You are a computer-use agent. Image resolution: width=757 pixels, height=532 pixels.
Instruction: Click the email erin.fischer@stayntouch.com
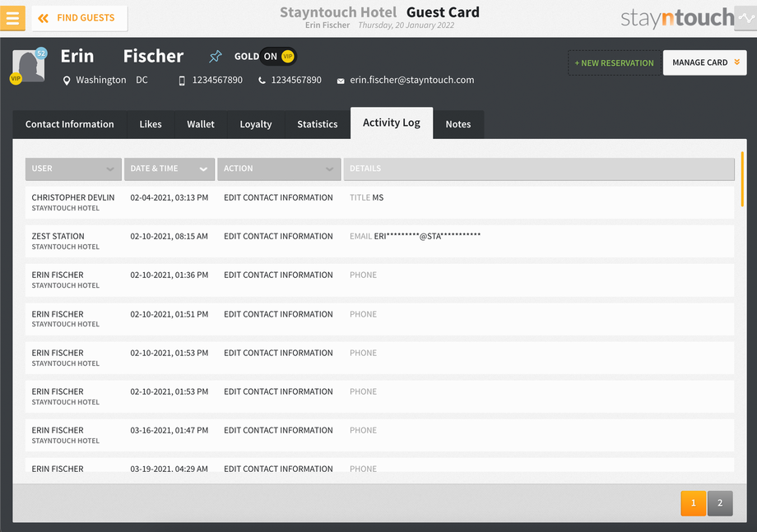411,80
